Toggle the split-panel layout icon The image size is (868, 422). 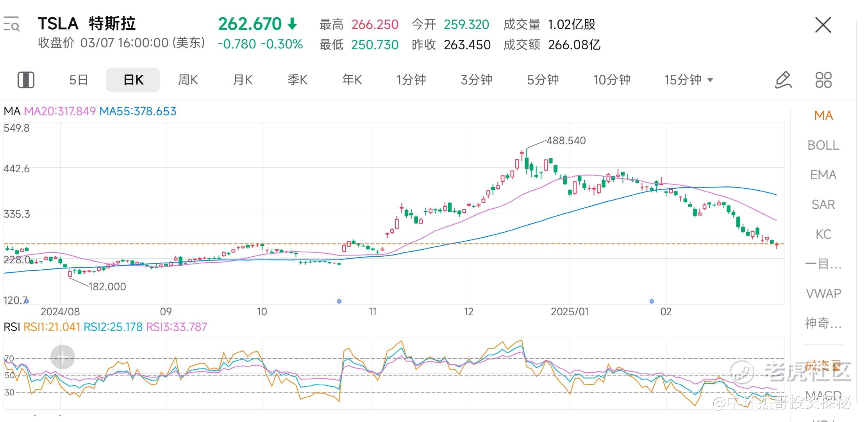tap(26, 80)
